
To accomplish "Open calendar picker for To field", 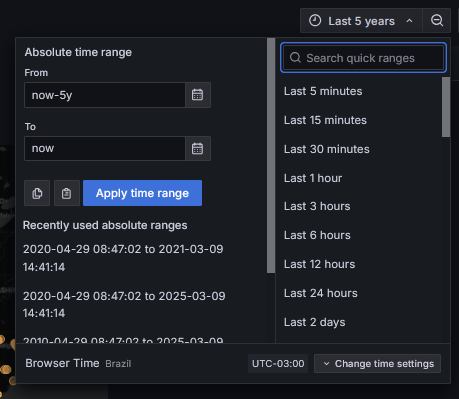I will (x=198, y=148).
